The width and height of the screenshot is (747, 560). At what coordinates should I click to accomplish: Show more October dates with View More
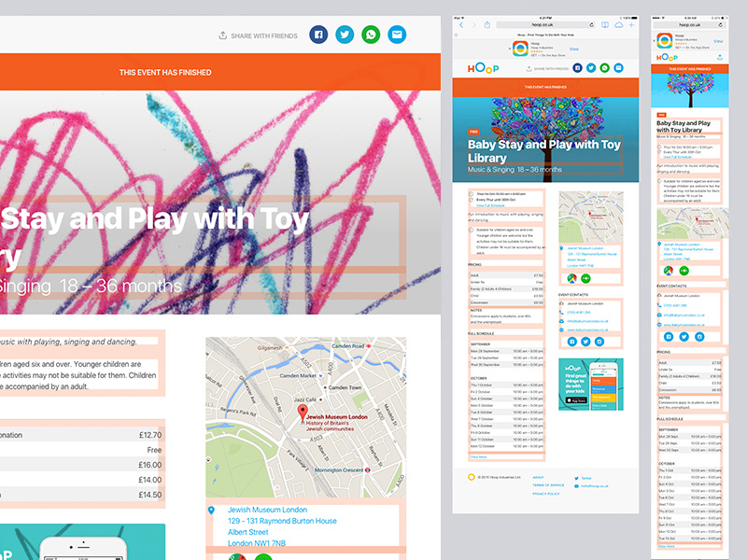point(478,456)
